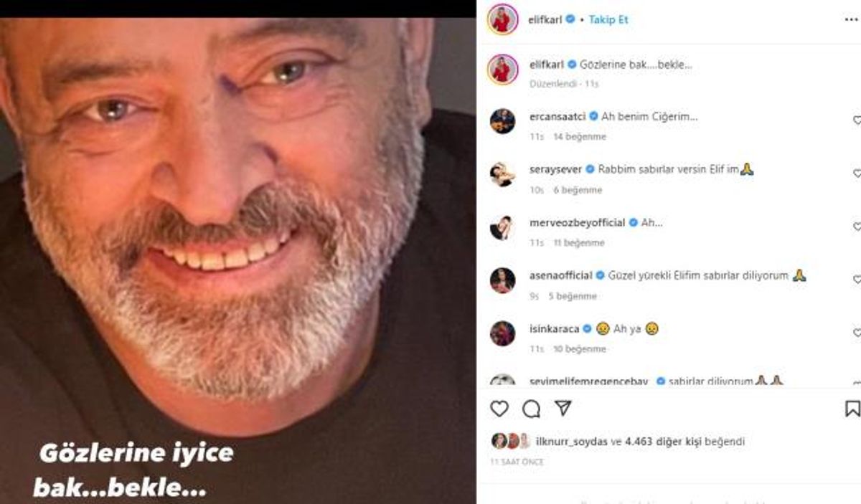Open the asenaofficial username link

(x=561, y=275)
